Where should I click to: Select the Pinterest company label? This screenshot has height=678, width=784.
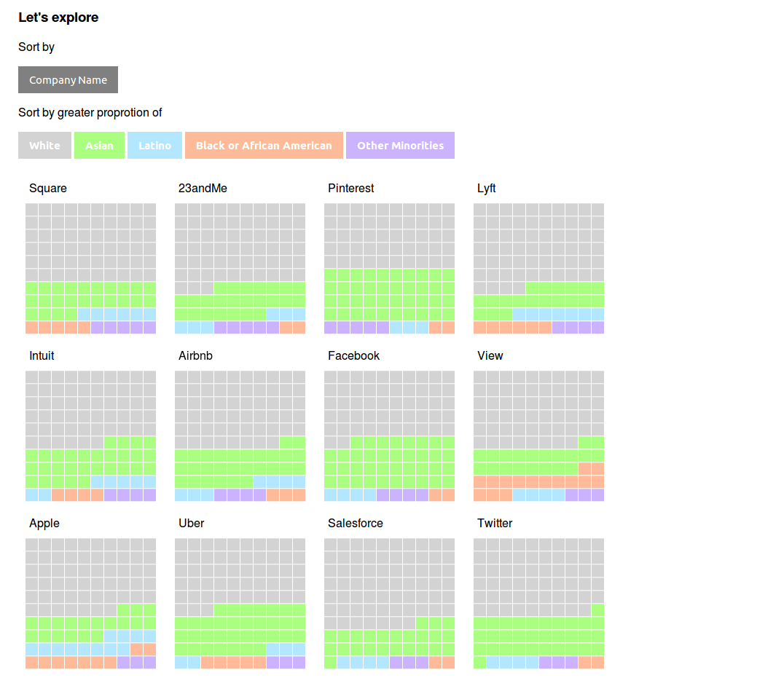point(351,189)
